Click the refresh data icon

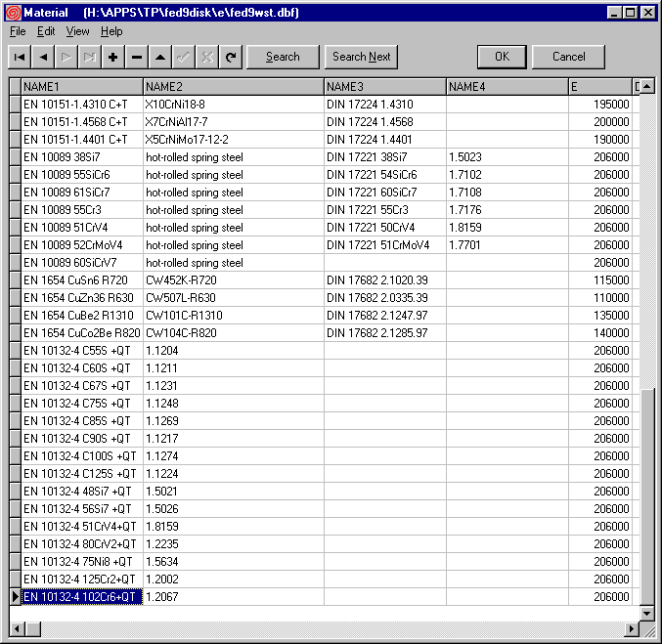pyautogui.click(x=231, y=57)
